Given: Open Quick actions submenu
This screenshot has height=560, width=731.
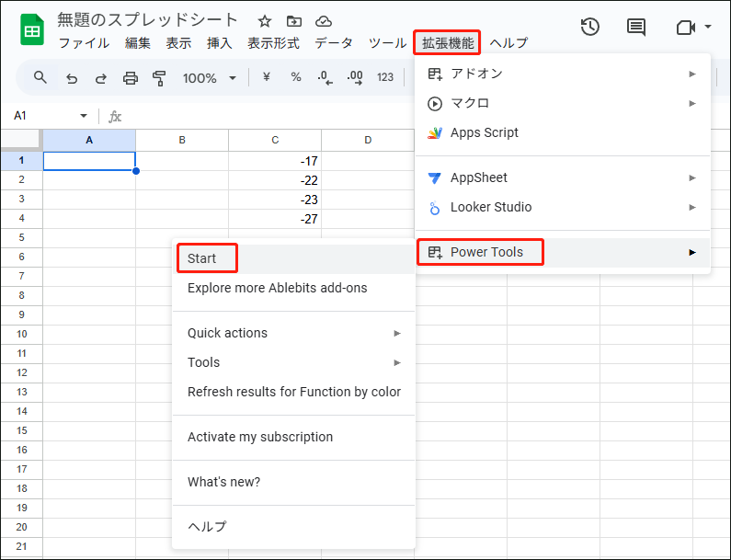Looking at the screenshot, I should pyautogui.click(x=293, y=333).
